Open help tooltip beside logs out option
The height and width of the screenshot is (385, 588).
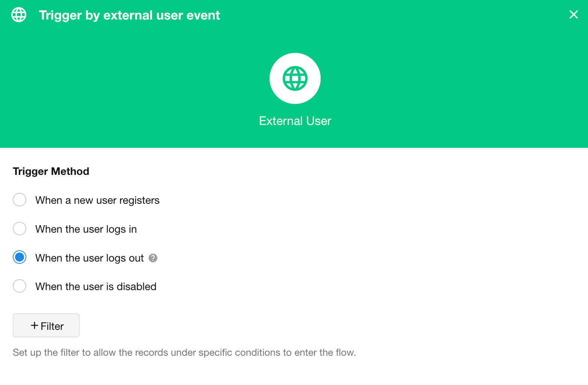click(153, 258)
